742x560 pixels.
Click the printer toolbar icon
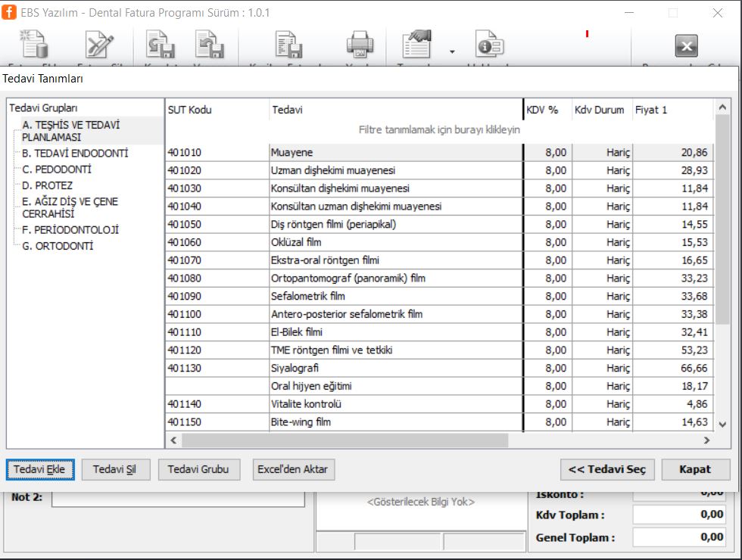[x=360, y=45]
